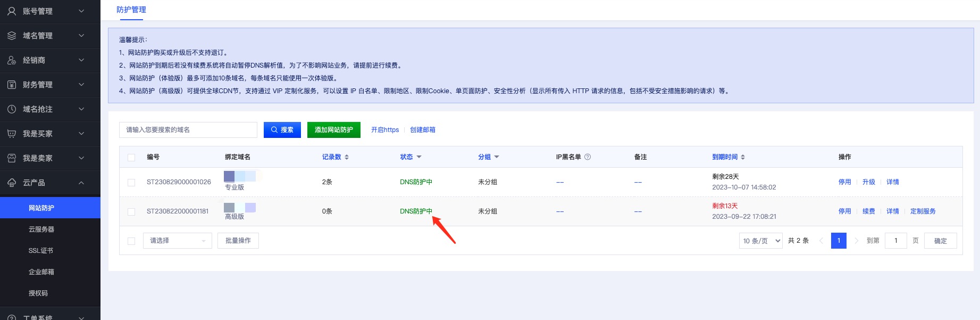
Task: Expand the 工单系统 menu chevron
Action: (x=81, y=318)
